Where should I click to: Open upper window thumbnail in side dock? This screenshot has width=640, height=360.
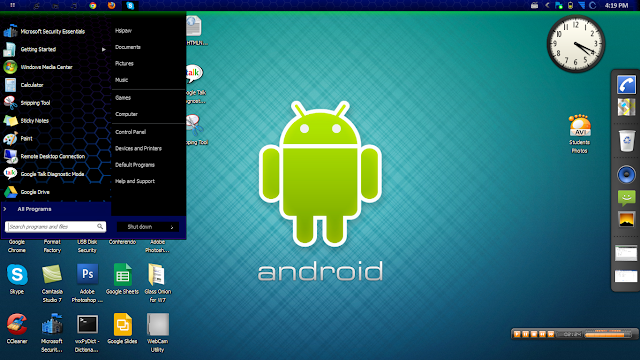pyautogui.click(x=626, y=253)
